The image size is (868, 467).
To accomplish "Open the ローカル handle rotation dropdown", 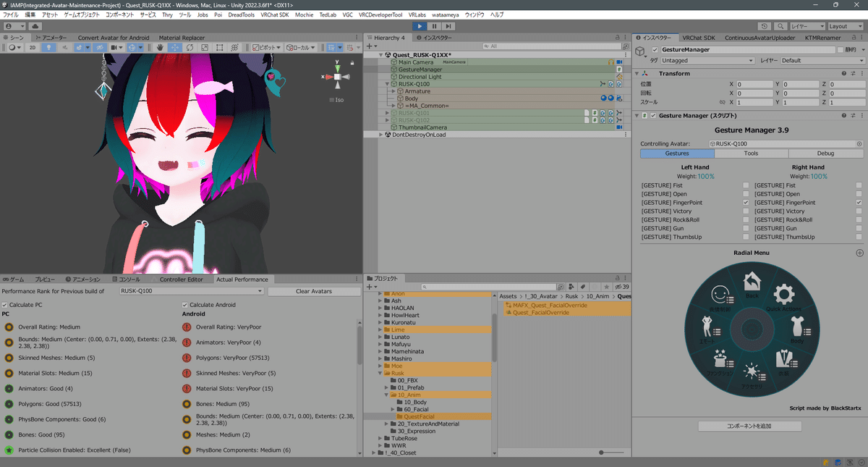I will (x=302, y=47).
